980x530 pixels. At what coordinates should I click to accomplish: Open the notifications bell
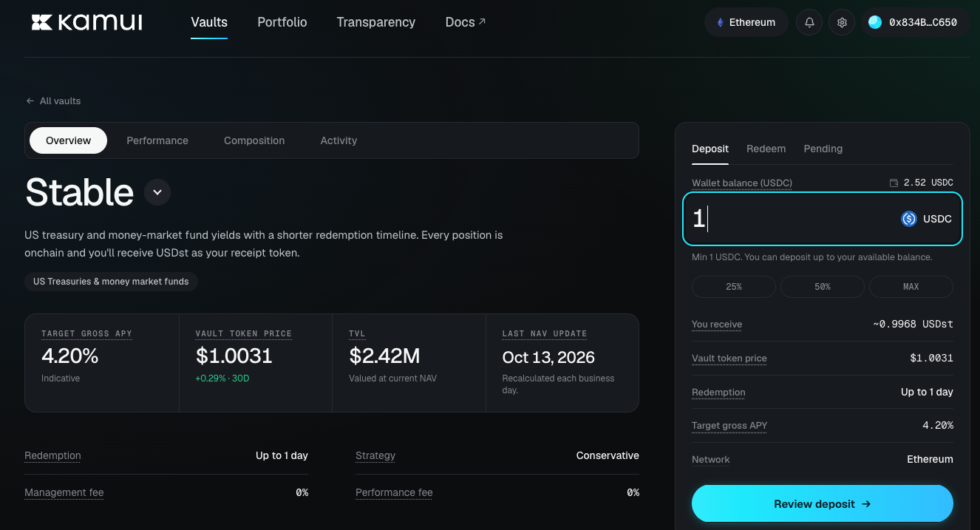point(809,22)
